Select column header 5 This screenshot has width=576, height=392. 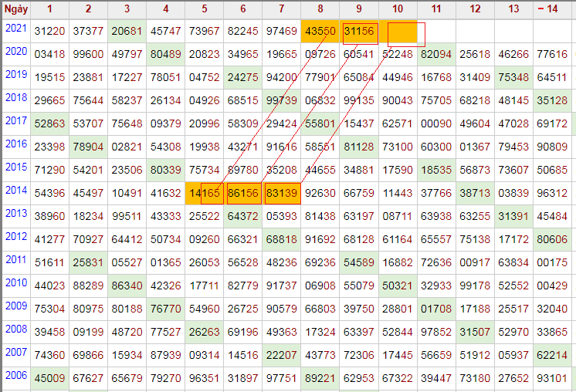tap(205, 8)
